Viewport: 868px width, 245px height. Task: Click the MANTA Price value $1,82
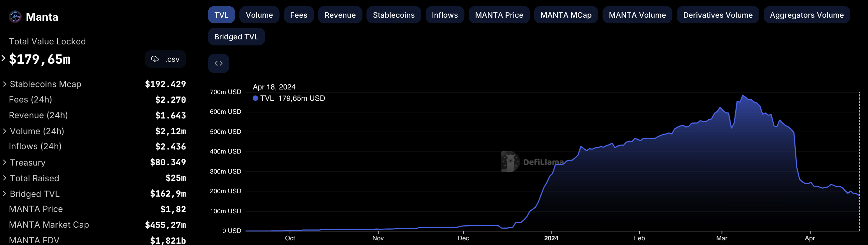click(x=173, y=209)
